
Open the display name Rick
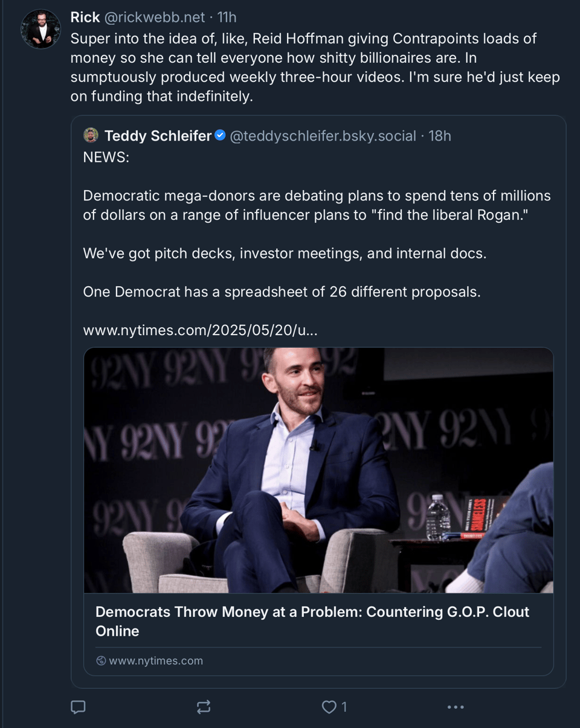click(85, 18)
